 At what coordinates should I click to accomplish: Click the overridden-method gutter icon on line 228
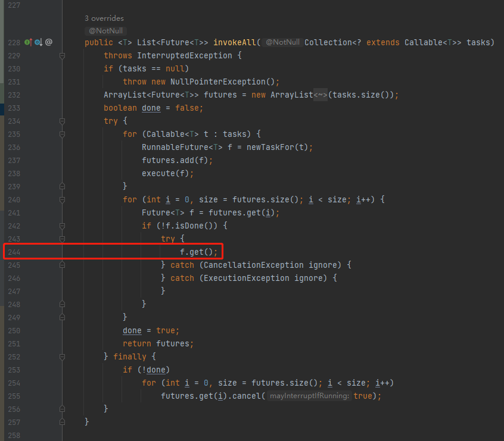click(x=39, y=42)
